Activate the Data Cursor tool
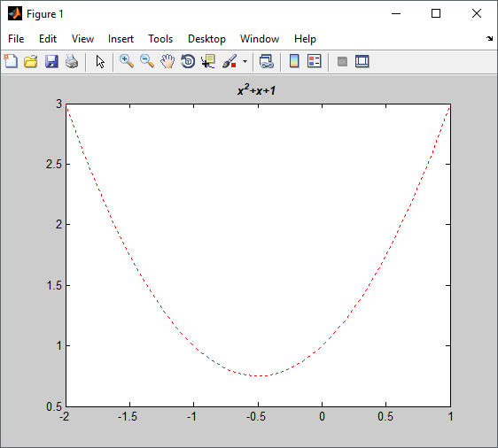The height and width of the screenshot is (448, 498). point(208,61)
